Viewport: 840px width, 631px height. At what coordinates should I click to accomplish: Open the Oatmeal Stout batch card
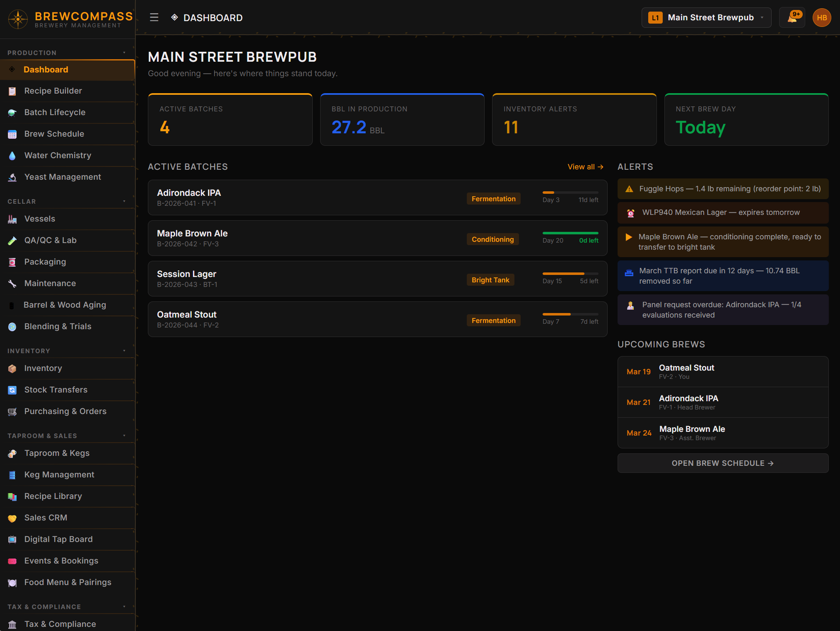tap(377, 320)
